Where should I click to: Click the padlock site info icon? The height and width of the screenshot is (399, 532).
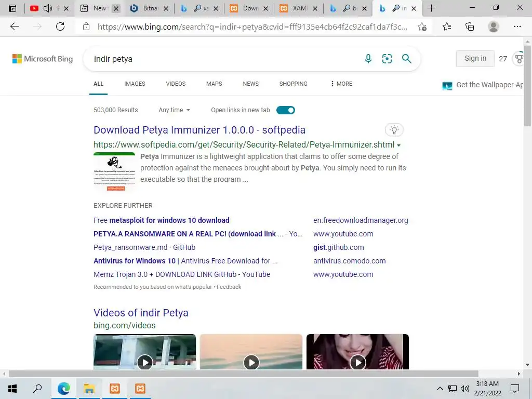[86, 26]
